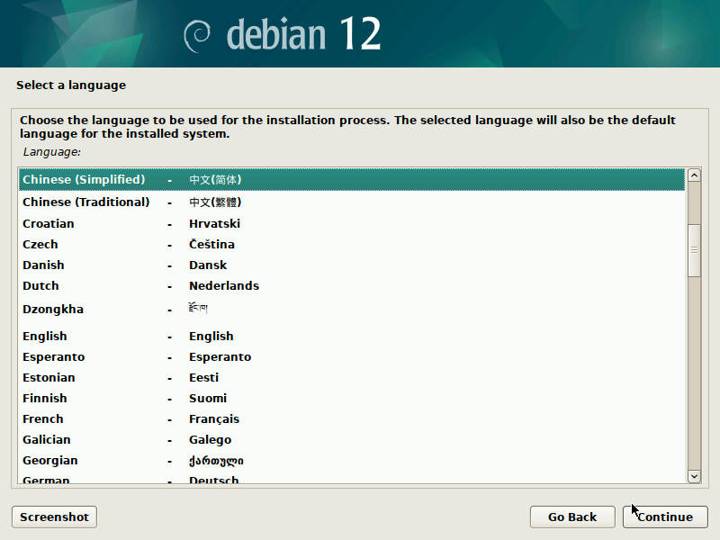
Task: Select Chinese (Simplified) language row
Action: tap(83, 180)
